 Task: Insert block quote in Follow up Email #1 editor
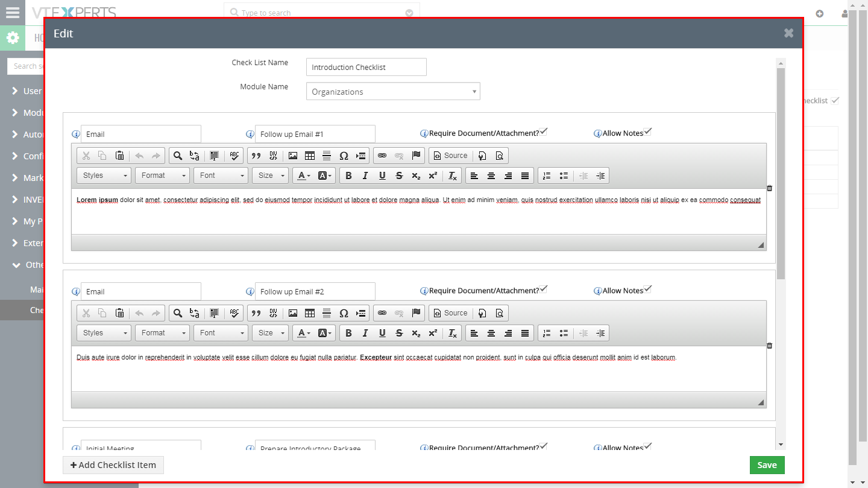point(256,156)
